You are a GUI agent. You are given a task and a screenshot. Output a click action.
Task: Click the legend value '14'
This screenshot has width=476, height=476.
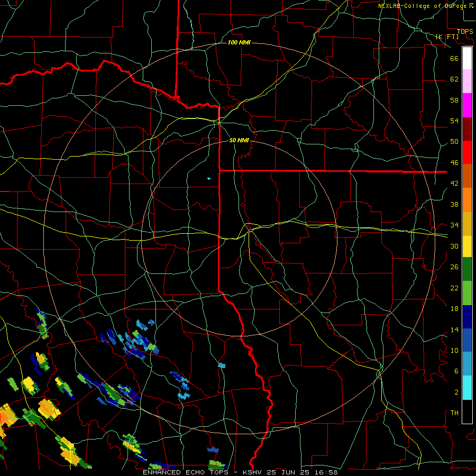pos(454,329)
